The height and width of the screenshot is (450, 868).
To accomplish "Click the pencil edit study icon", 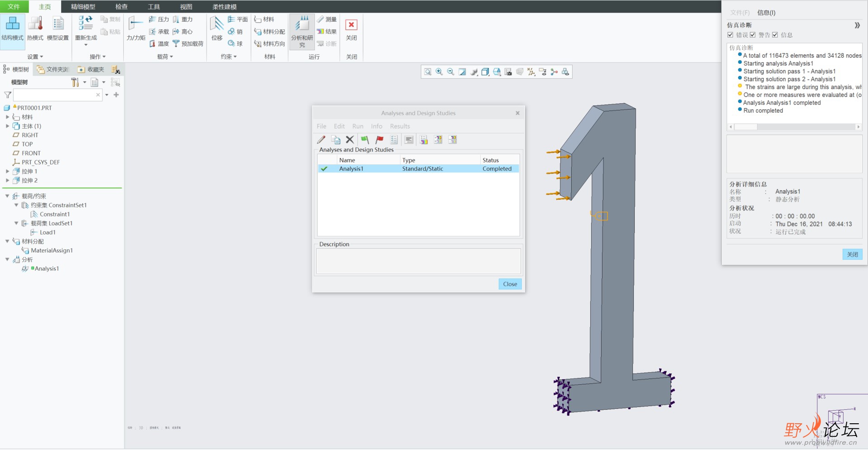I will [321, 140].
